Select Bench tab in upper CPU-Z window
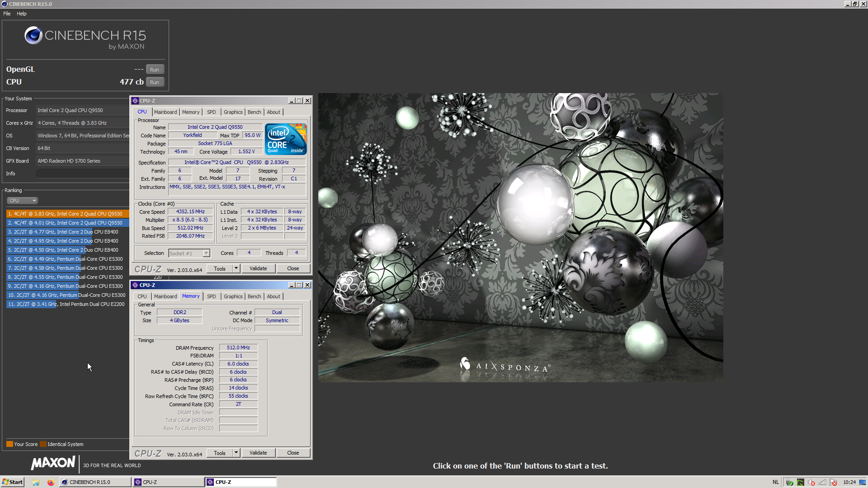Screen dimensions: 868x488 click(255, 112)
